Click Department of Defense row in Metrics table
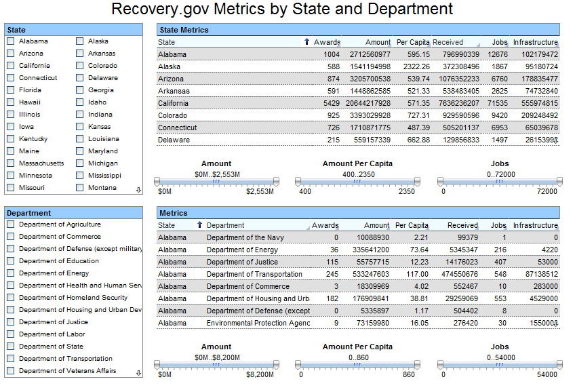Screen dimensions: 575x392 pos(358,311)
